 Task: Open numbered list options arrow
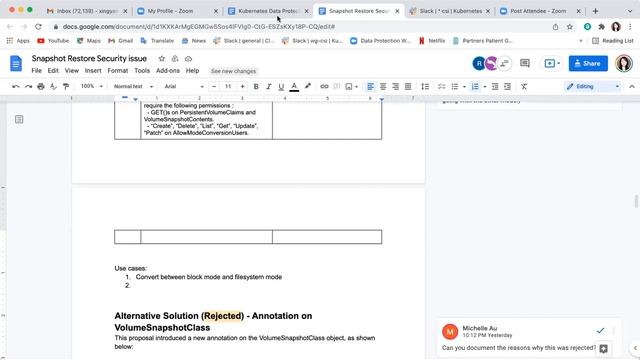[x=484, y=87]
